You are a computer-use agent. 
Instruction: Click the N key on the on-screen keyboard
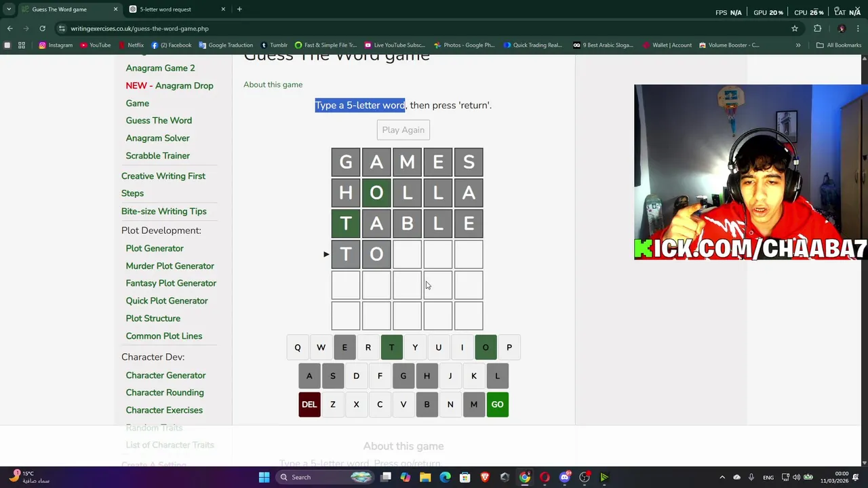(x=450, y=405)
